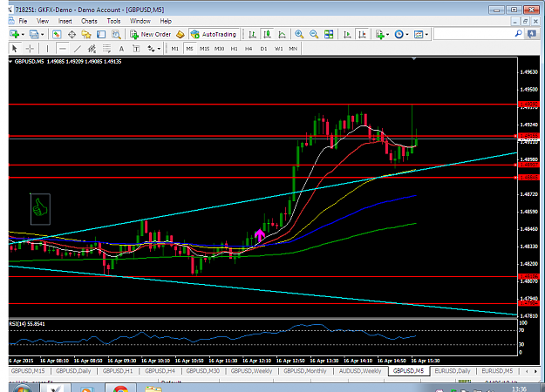Open Chrome from the Windows taskbar
The height and width of the screenshot is (392, 545).
120,389
